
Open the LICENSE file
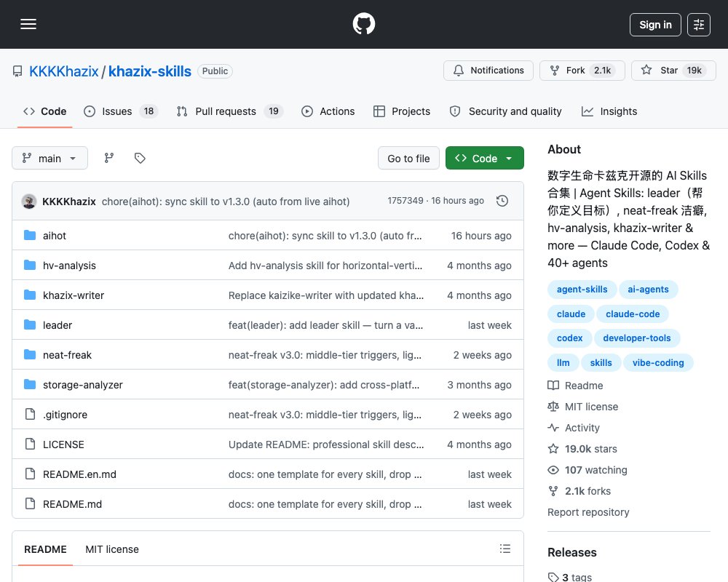(x=63, y=445)
